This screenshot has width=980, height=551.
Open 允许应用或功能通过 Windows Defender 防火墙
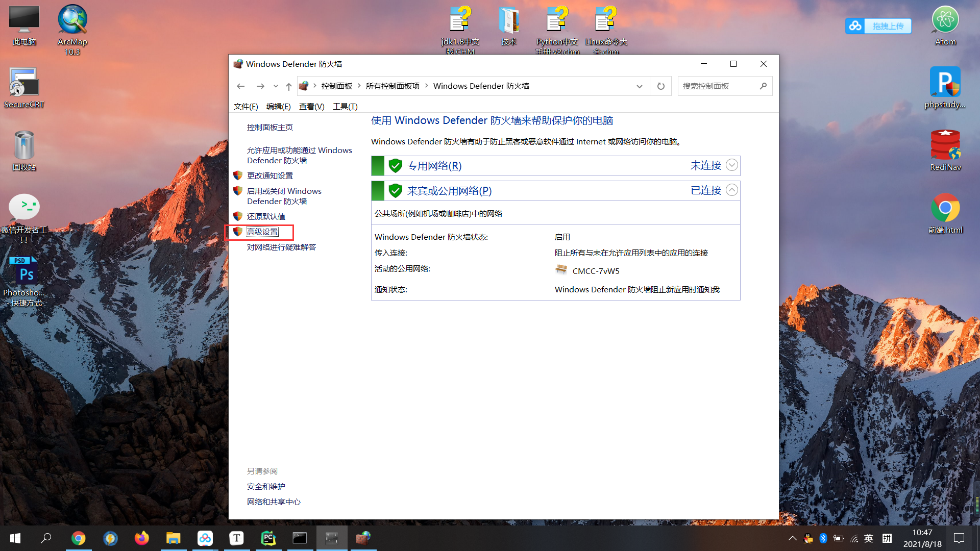tap(299, 155)
